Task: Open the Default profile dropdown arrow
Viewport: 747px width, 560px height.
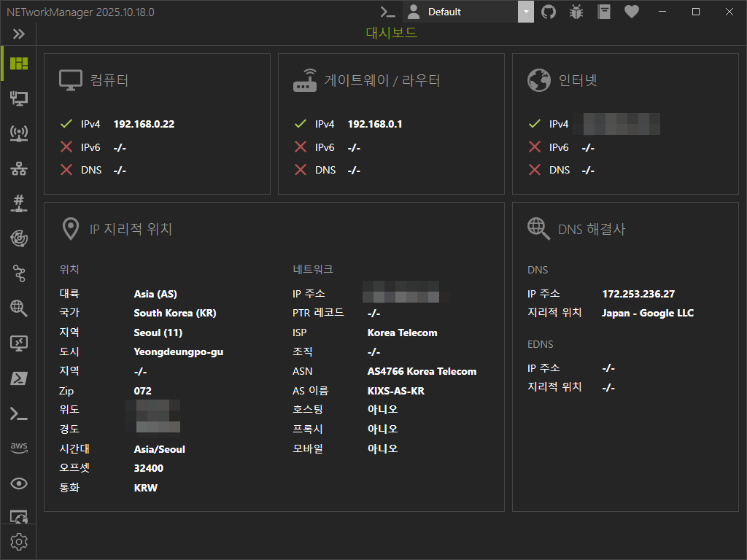Action: (x=525, y=12)
